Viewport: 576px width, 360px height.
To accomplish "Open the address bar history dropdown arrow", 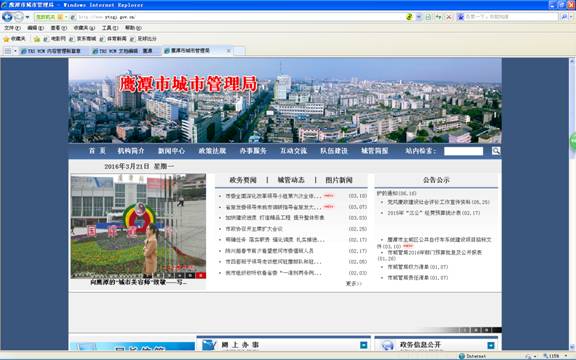I will click(419, 17).
